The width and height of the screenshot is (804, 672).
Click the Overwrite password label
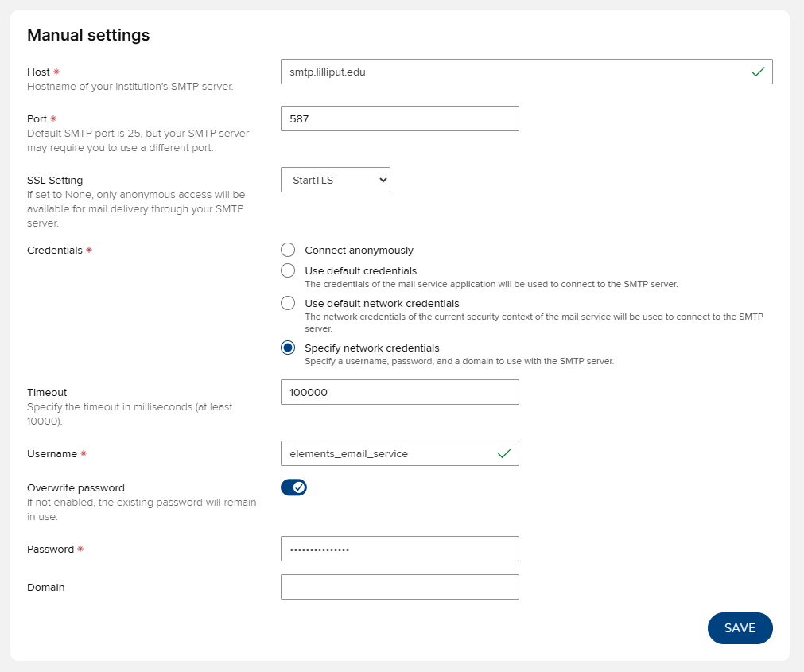click(x=76, y=487)
